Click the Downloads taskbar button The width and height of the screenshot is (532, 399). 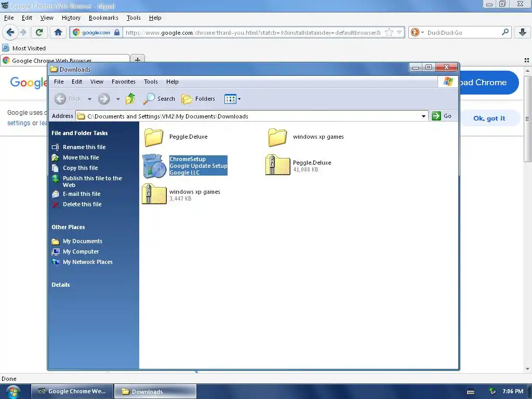(x=155, y=391)
